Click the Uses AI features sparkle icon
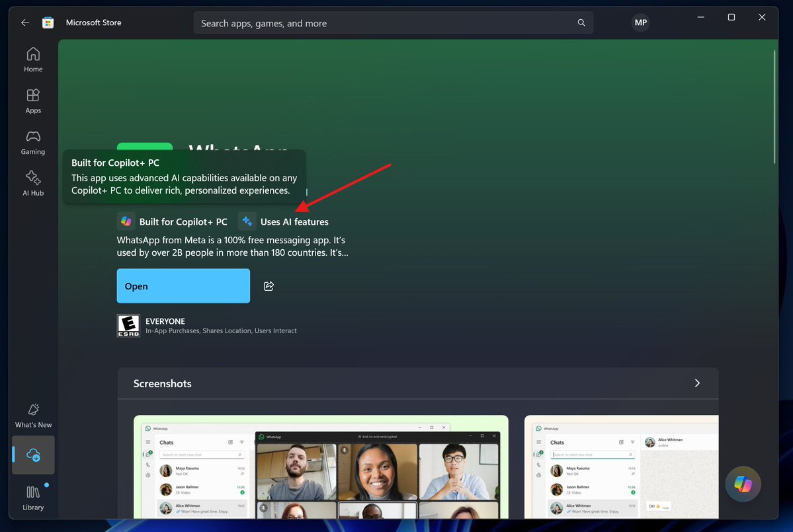The width and height of the screenshot is (793, 532). pyautogui.click(x=247, y=221)
